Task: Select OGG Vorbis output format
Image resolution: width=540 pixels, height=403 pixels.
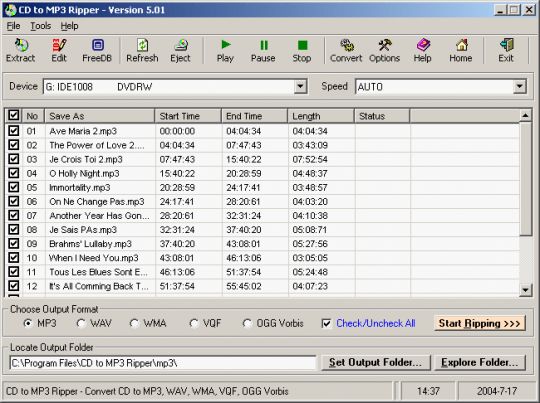Action: click(247, 323)
